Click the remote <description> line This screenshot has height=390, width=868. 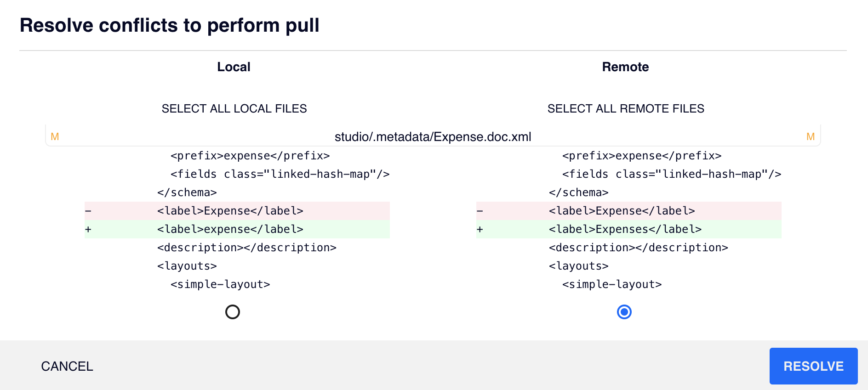[639, 248]
